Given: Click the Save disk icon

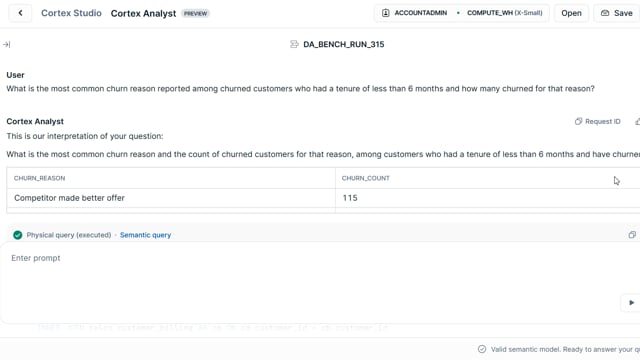Looking at the screenshot, I should [605, 13].
